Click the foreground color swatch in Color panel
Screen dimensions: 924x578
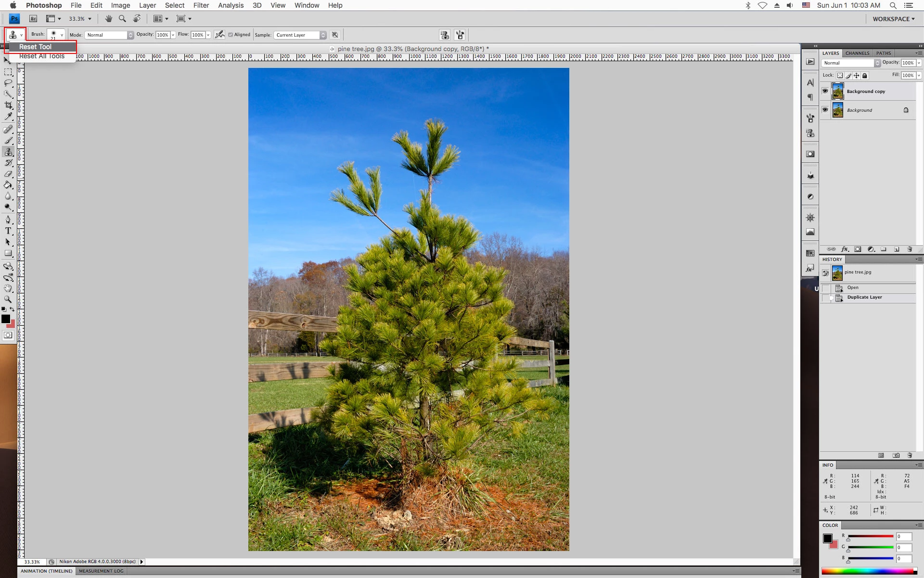tap(827, 539)
